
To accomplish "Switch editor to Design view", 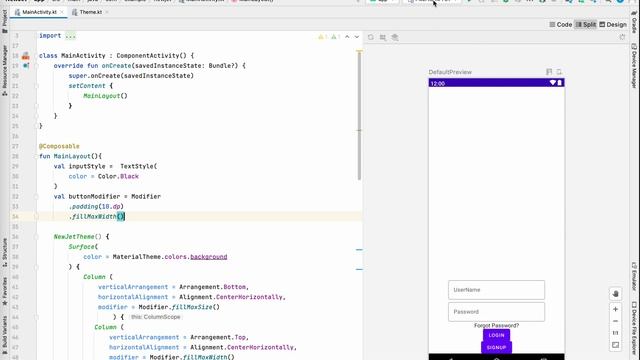I will 613,24.
